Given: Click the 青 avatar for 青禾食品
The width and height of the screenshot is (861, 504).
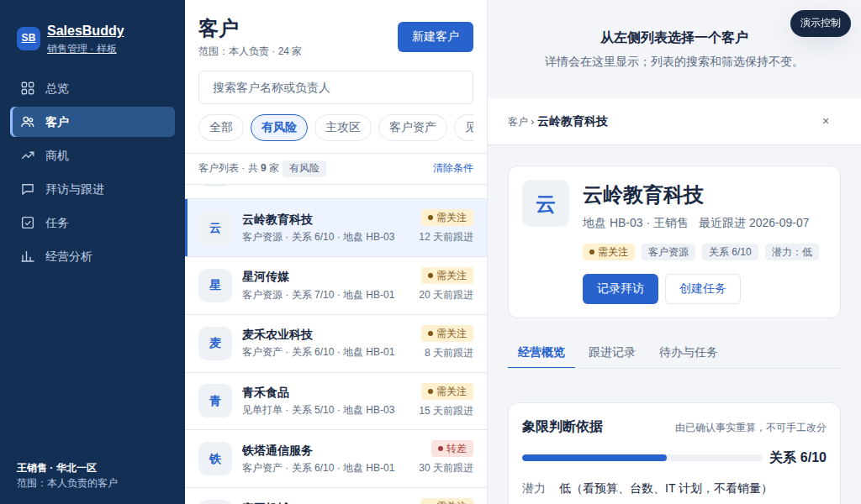Looking at the screenshot, I should pyautogui.click(x=215, y=401).
